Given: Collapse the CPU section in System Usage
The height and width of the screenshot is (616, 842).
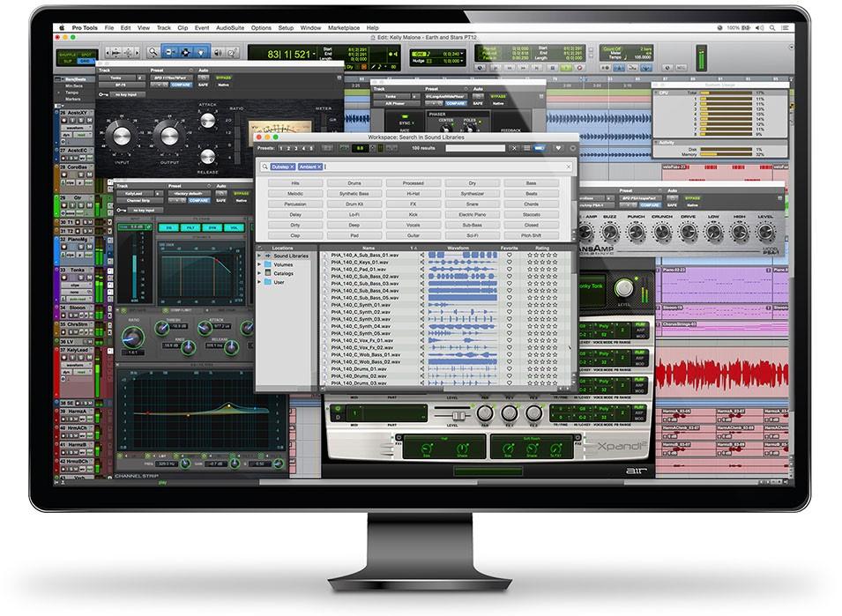Looking at the screenshot, I should coord(658,93).
